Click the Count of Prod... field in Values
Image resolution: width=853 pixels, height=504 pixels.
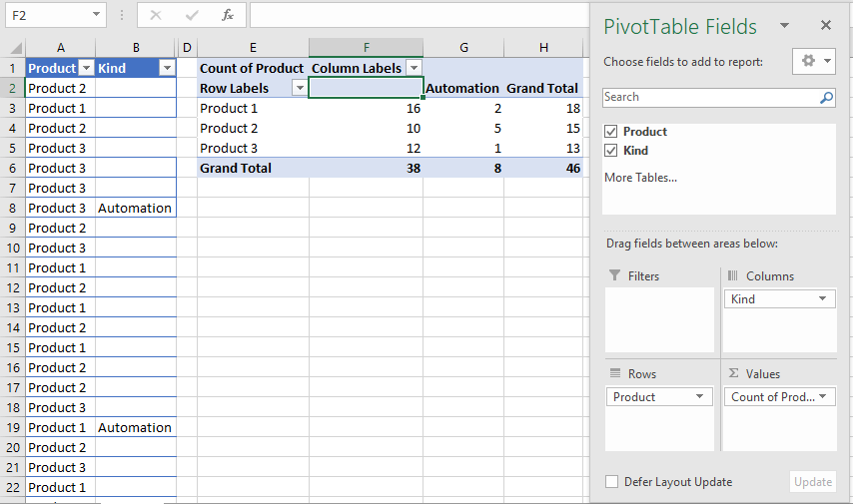(x=779, y=397)
